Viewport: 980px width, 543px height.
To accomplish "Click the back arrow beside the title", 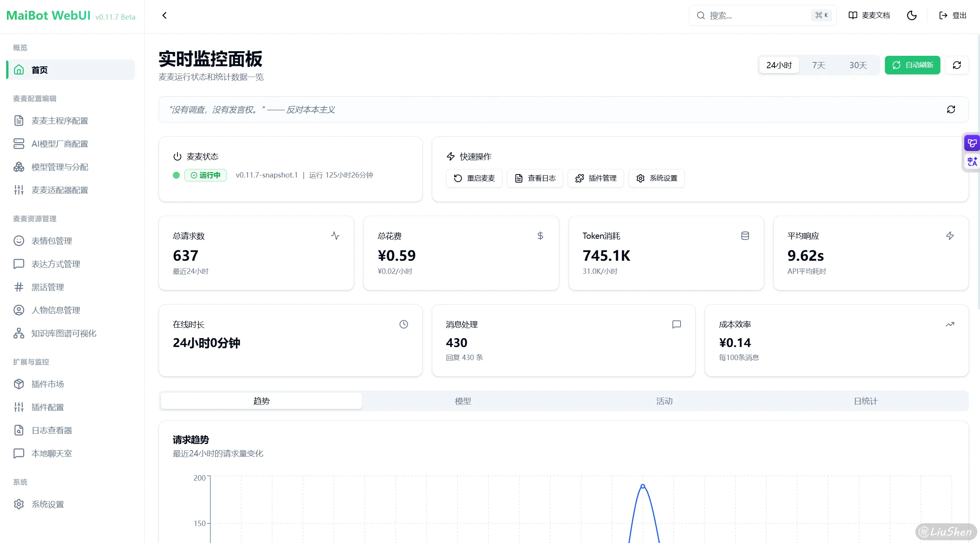I will tap(164, 15).
